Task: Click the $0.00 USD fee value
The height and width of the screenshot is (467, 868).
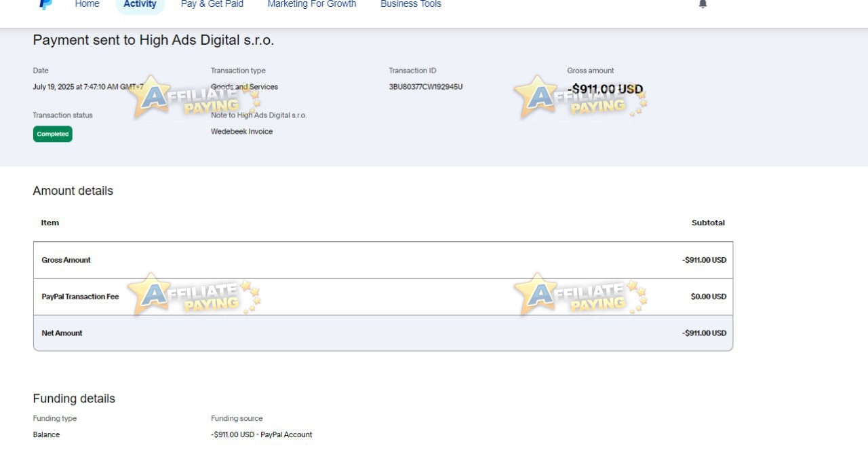Action: [709, 297]
